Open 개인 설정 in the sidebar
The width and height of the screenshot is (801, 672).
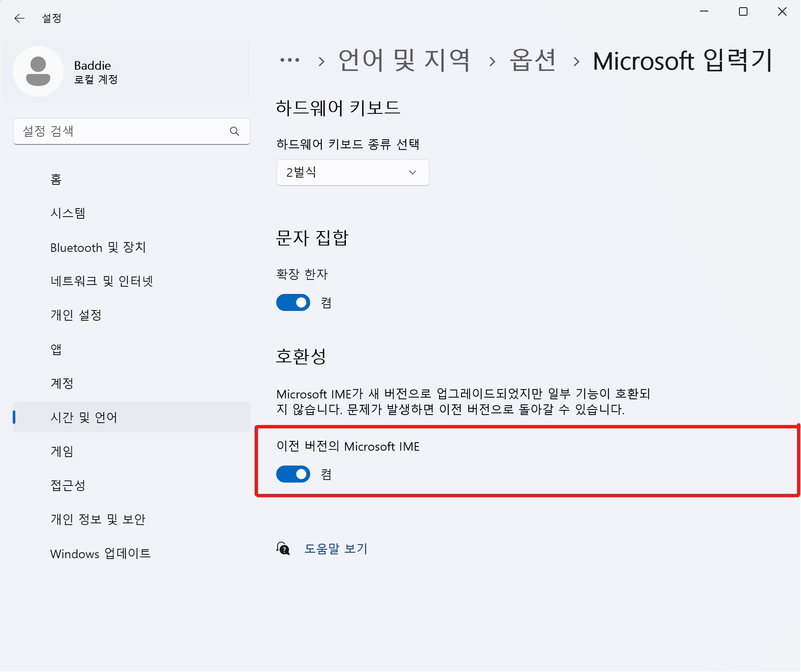132,315
